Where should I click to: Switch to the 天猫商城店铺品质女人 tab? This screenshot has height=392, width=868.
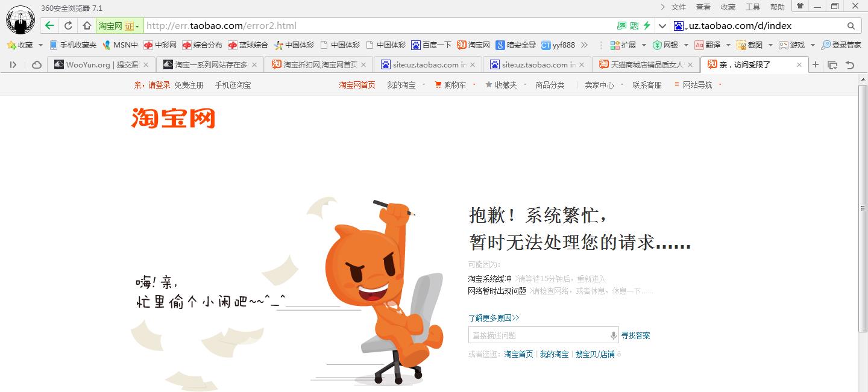(646, 64)
